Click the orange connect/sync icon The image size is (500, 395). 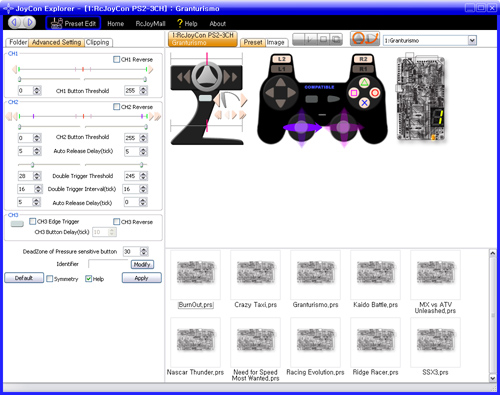point(365,39)
